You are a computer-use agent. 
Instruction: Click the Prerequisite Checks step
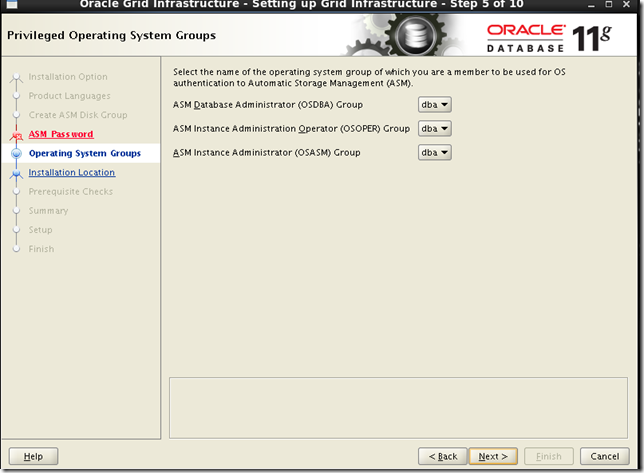point(71,192)
